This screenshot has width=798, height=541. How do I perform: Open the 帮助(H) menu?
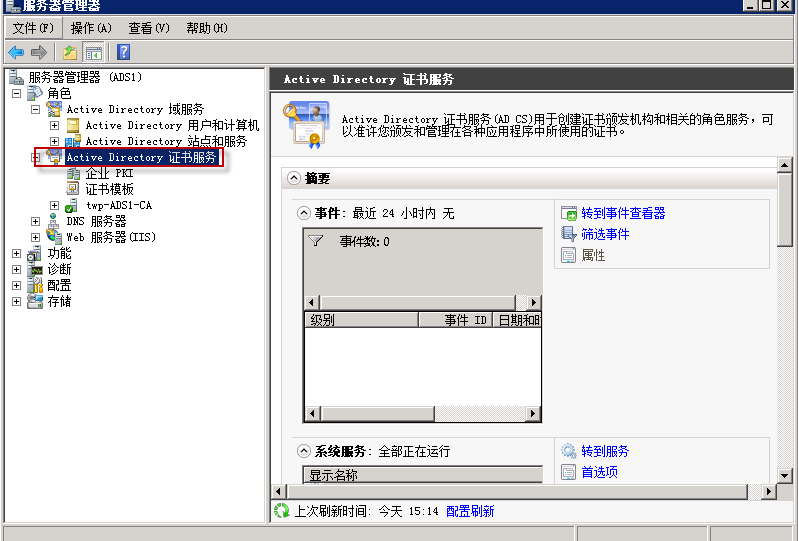coord(207,28)
